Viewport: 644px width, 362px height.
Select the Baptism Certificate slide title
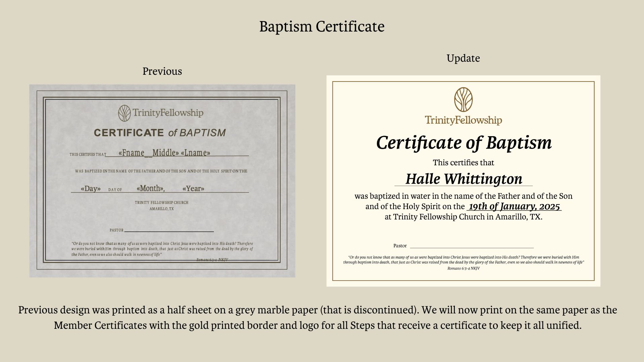pyautogui.click(x=322, y=26)
